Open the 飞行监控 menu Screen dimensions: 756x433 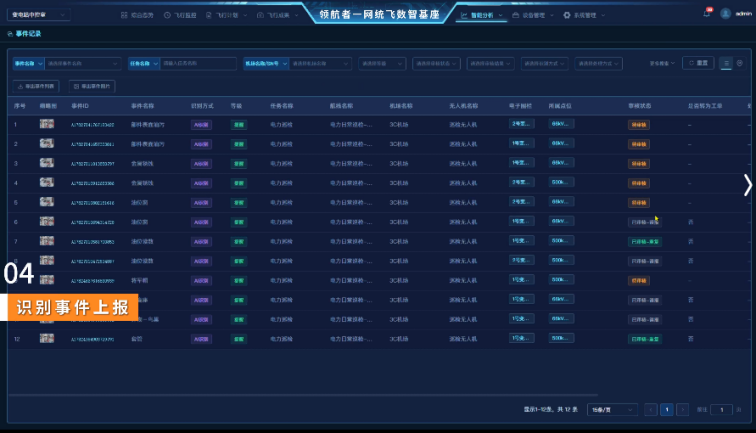coord(180,15)
